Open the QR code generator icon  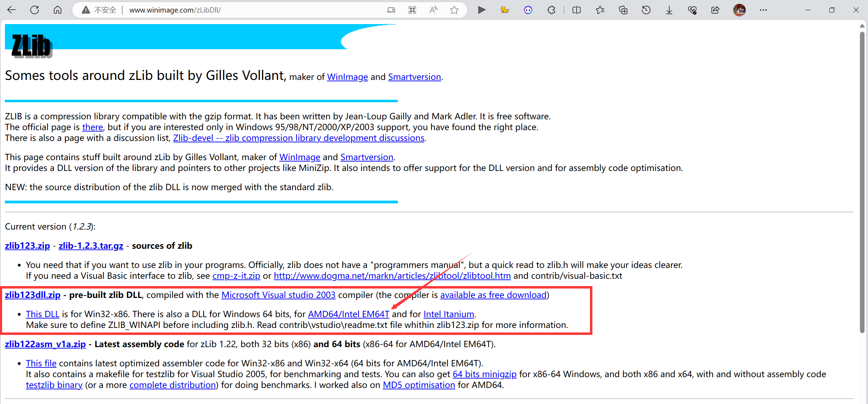[412, 10]
